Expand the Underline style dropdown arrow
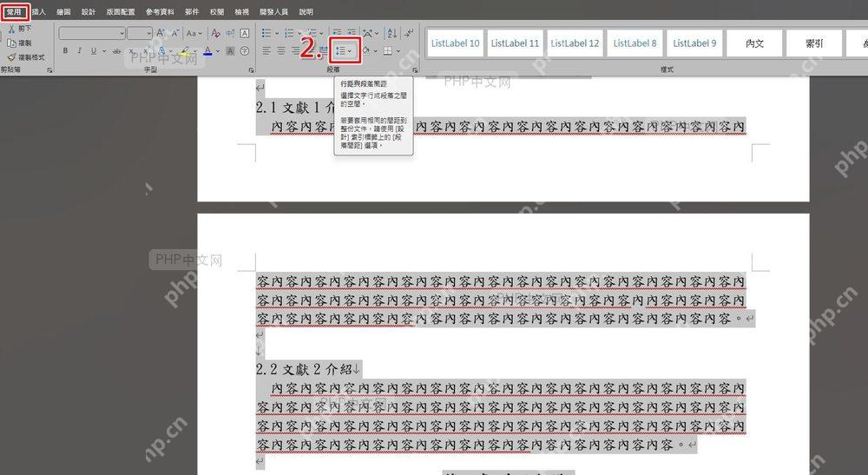The height and width of the screenshot is (475, 868). [x=104, y=51]
